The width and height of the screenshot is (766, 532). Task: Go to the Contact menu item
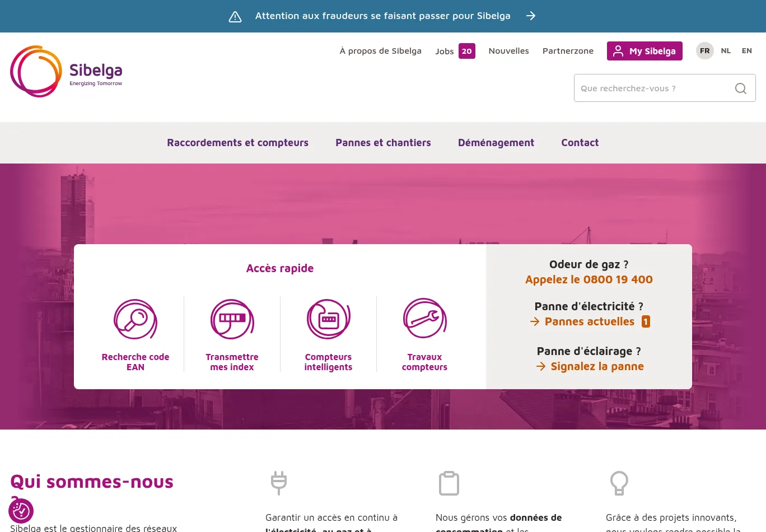pos(580,143)
